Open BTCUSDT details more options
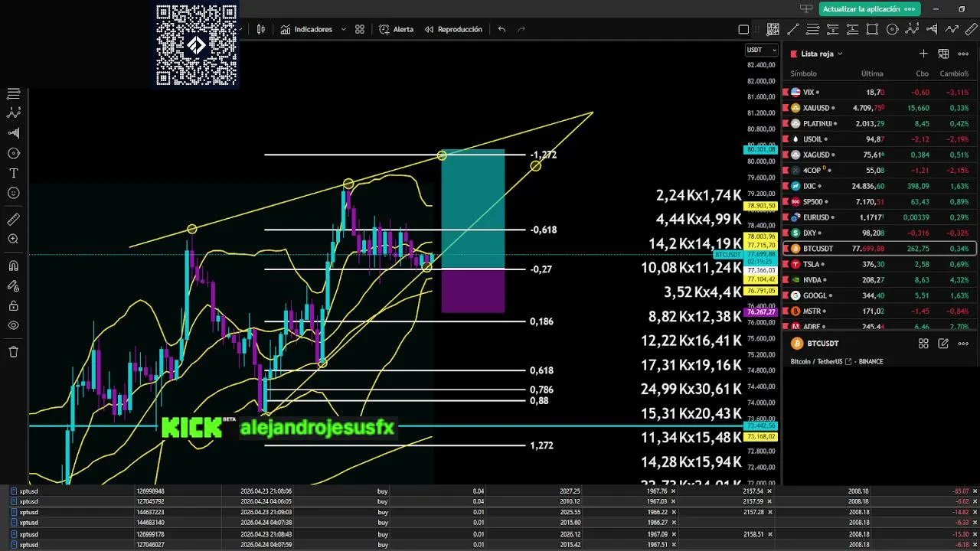 pos(963,344)
